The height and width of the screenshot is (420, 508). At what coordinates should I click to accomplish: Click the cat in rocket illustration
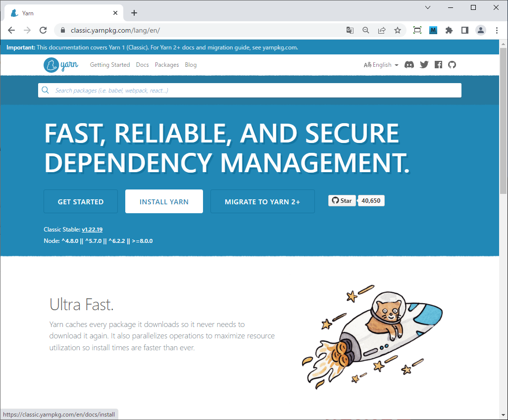coord(372,337)
